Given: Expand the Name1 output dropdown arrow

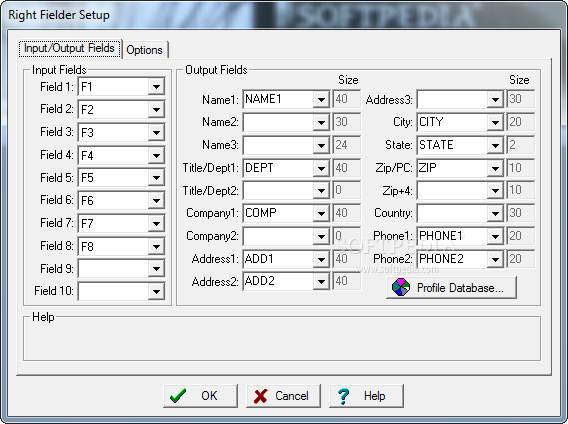Looking at the screenshot, I should click(x=321, y=99).
